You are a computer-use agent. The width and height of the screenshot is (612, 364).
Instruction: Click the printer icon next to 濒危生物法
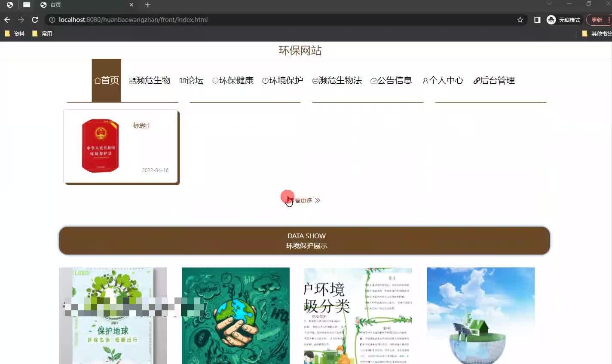pos(315,80)
